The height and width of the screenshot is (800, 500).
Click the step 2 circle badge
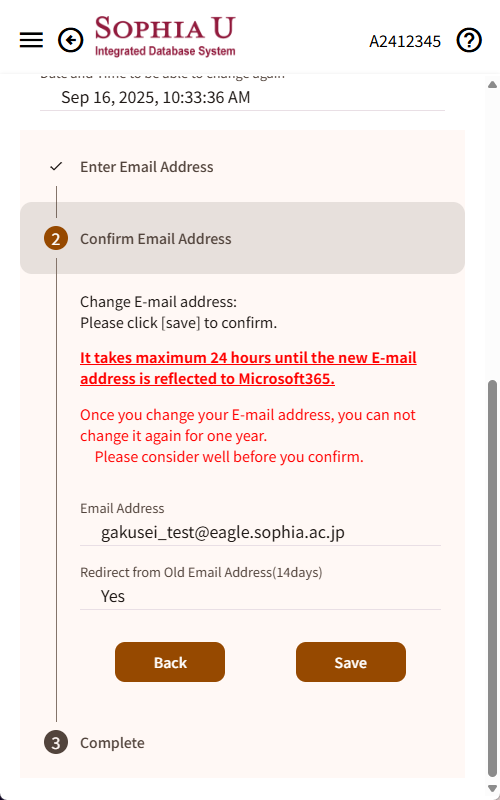(x=56, y=239)
